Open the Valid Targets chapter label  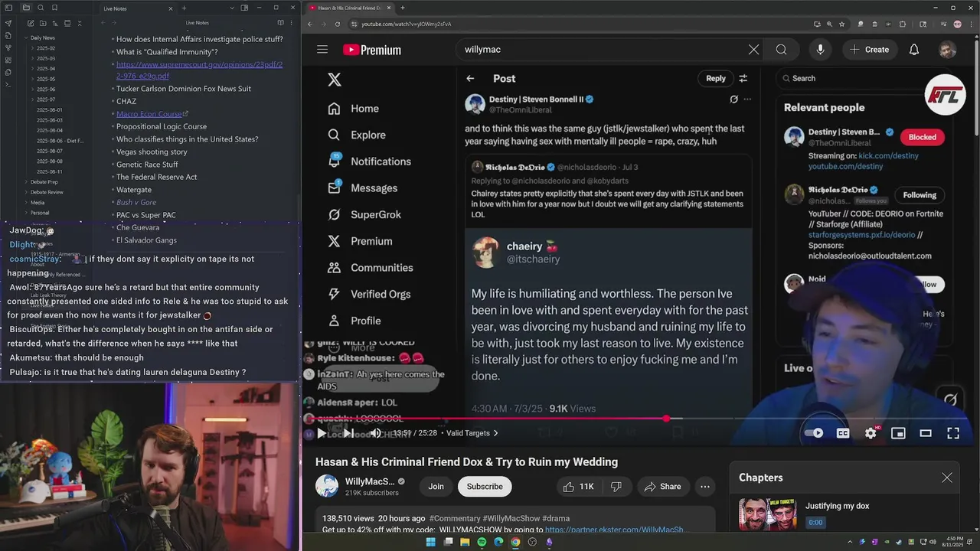472,433
